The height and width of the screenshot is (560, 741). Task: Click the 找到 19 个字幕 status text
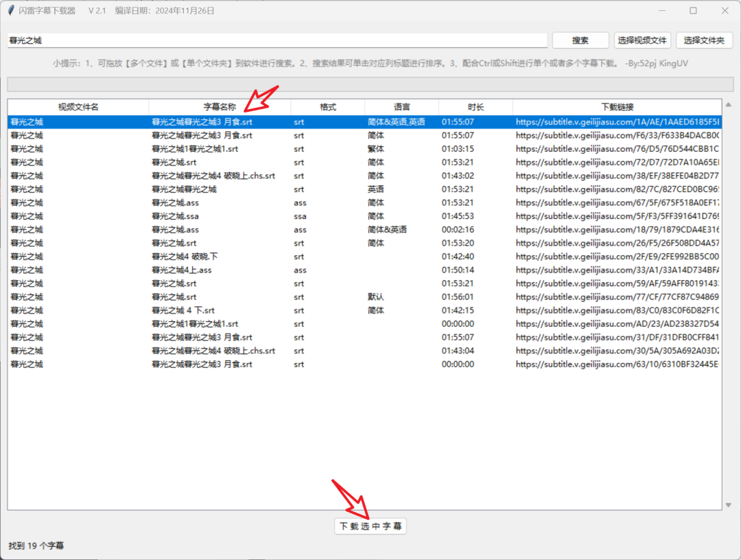pyautogui.click(x=36, y=546)
